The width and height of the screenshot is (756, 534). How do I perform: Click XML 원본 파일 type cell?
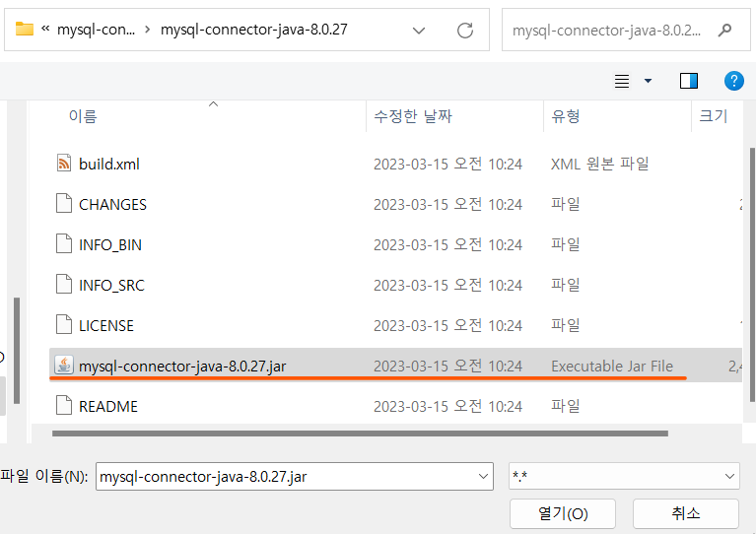coord(600,165)
